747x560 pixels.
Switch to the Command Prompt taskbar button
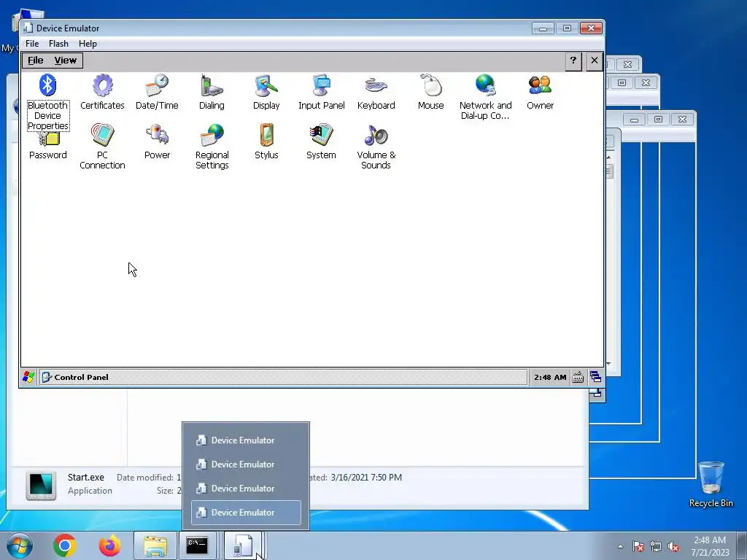197,545
